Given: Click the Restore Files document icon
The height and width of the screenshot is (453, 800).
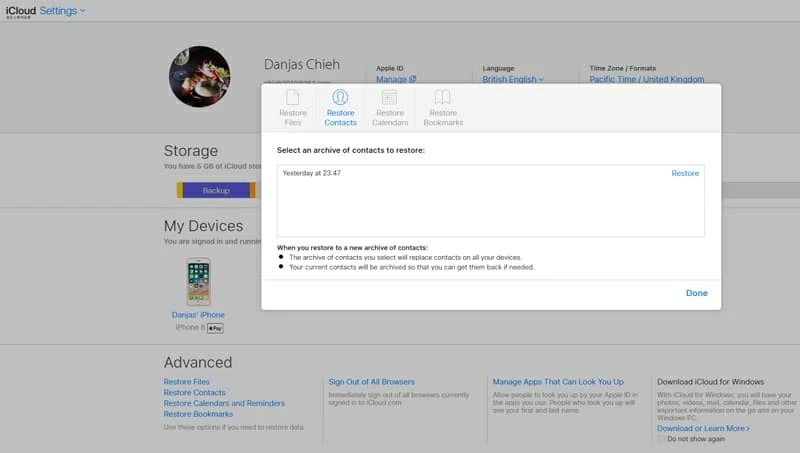Looking at the screenshot, I should (x=292, y=98).
